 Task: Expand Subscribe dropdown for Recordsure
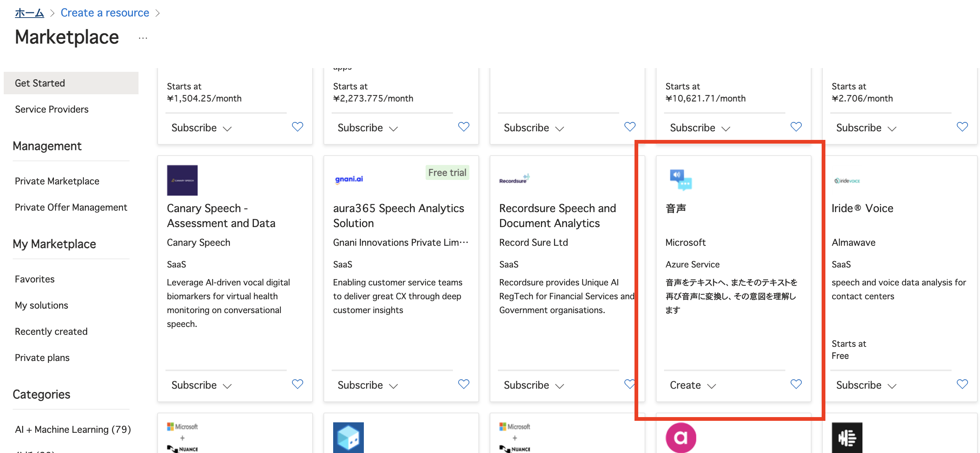coord(533,385)
